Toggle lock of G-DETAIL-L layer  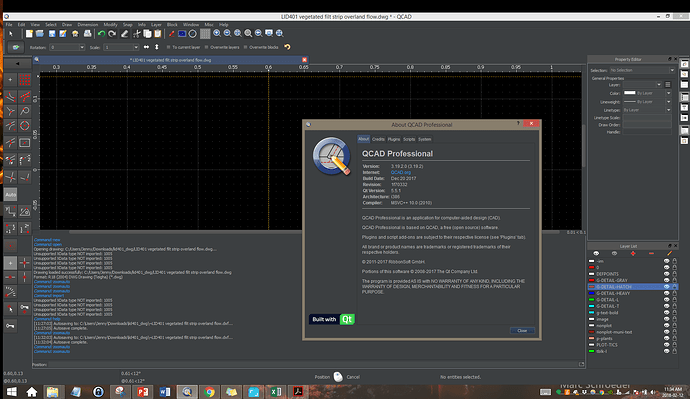click(675, 300)
